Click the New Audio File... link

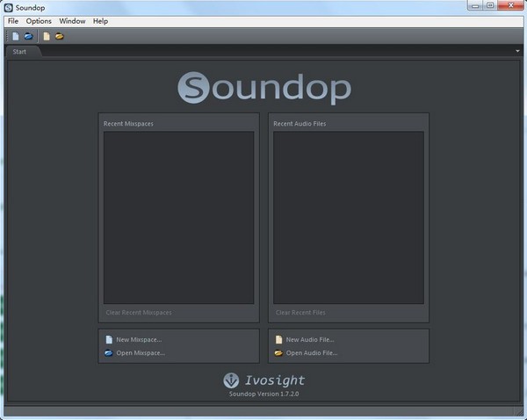click(x=310, y=339)
